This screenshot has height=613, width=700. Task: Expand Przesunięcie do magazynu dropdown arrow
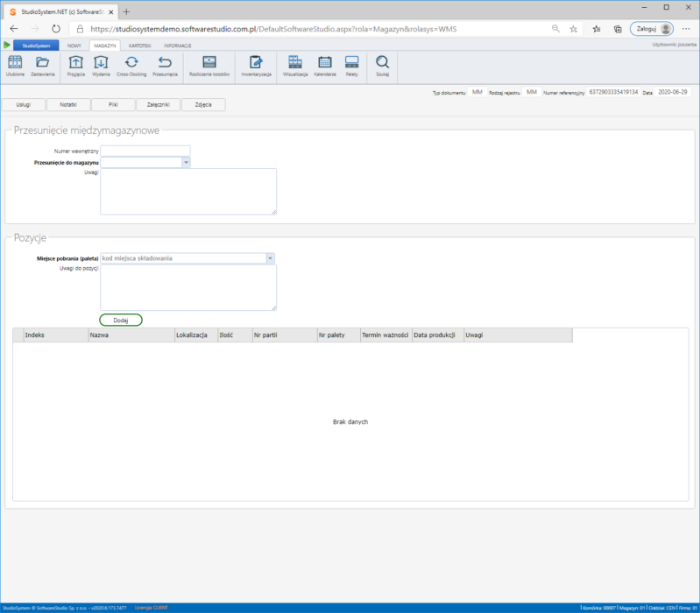[x=186, y=162]
